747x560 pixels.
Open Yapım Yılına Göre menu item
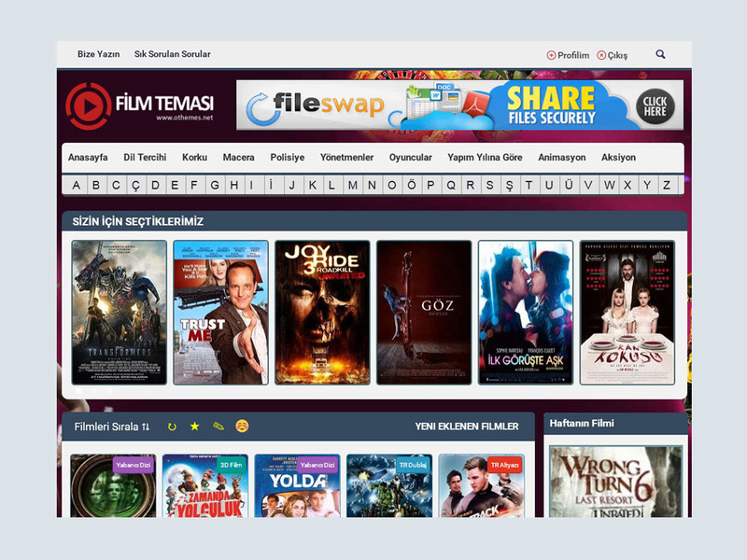[485, 157]
